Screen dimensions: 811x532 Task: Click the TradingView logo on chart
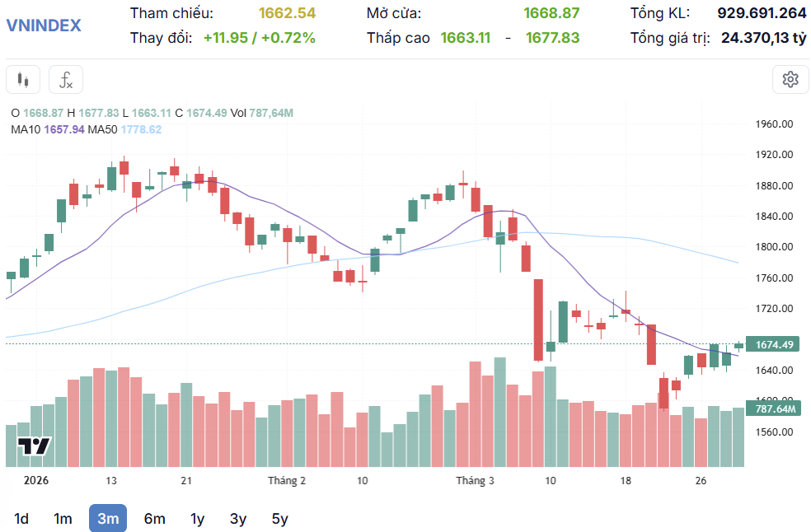click(35, 447)
